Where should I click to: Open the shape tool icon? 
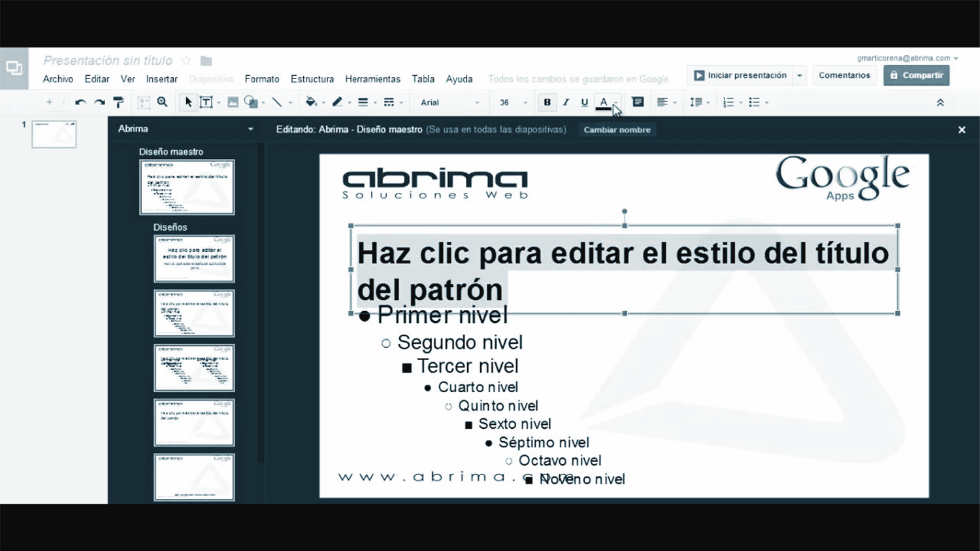pyautogui.click(x=251, y=102)
